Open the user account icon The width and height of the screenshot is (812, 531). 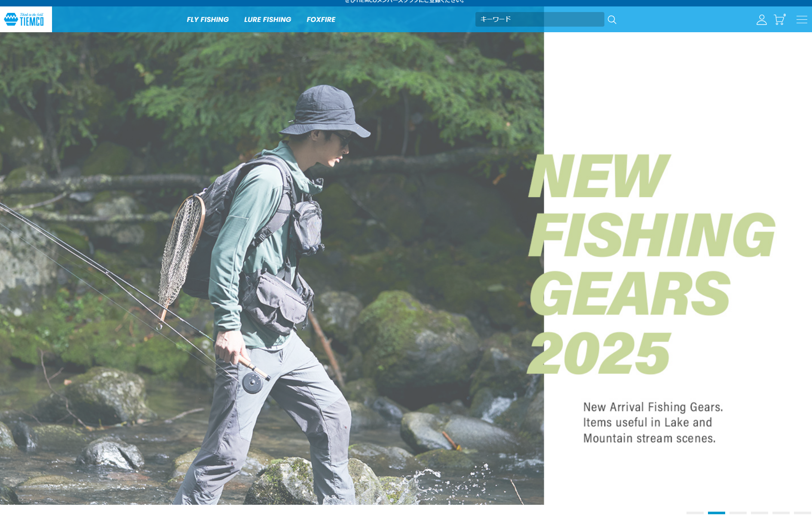[x=761, y=20]
